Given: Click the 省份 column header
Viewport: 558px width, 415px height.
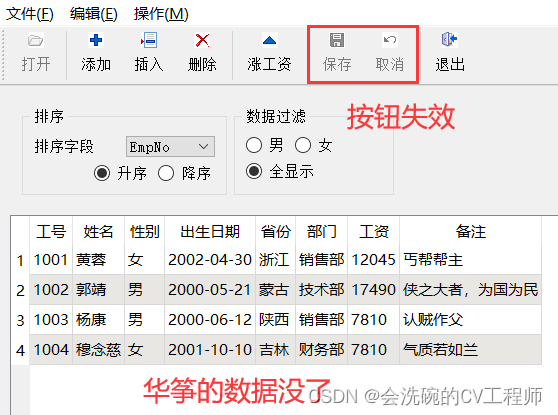Looking at the screenshot, I should [x=275, y=232].
